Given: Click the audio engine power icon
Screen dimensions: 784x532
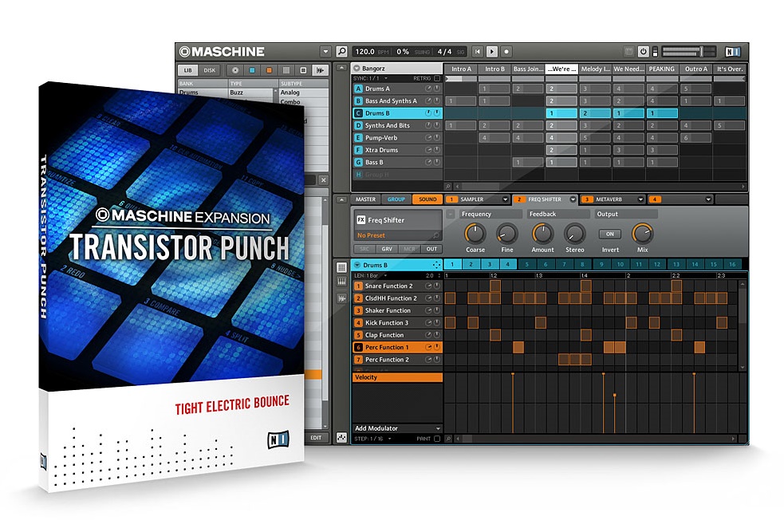Looking at the screenshot, I should pos(644,51).
